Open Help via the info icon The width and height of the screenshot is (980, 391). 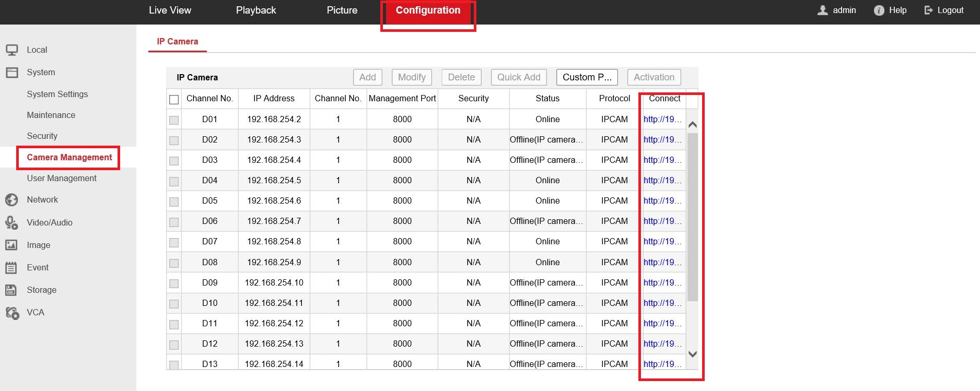click(x=879, y=10)
